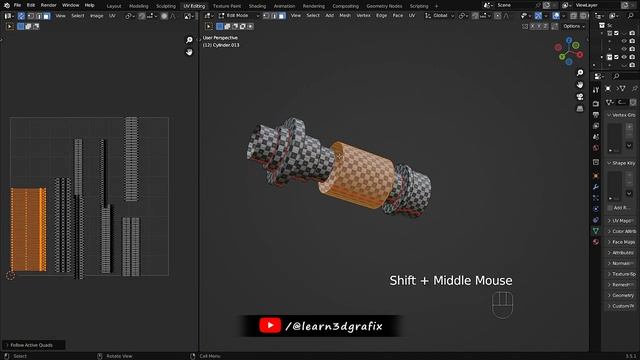Screen dimensions: 640x360
Task: Open Global transform orientation dropdown
Action: coord(440,16)
